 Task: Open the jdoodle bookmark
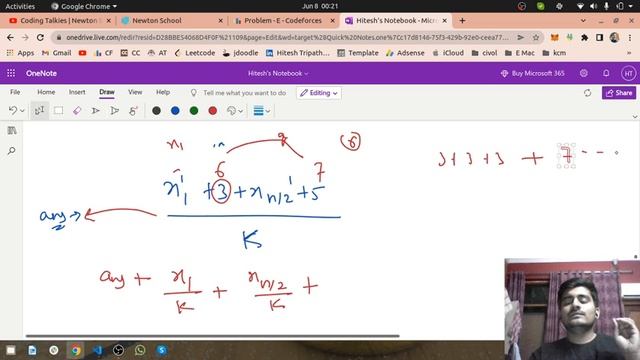[240, 53]
